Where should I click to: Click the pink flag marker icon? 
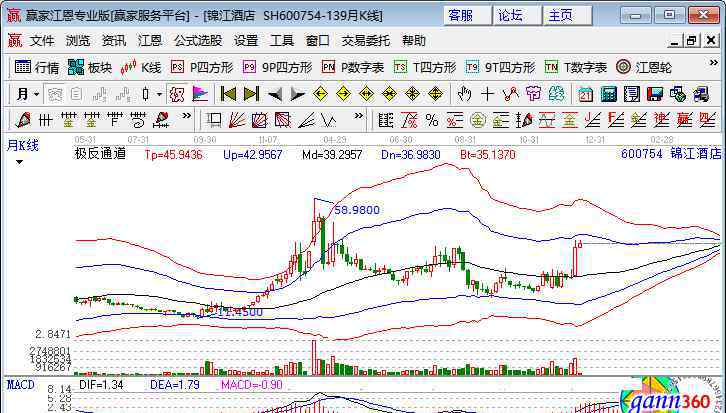(x=200, y=94)
